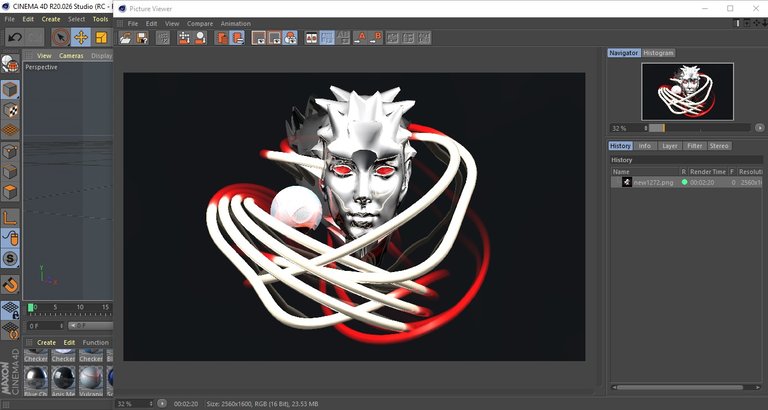The width and height of the screenshot is (768, 410).
Task: Click the Undo arrow in Cinema 4D
Action: click(15, 37)
